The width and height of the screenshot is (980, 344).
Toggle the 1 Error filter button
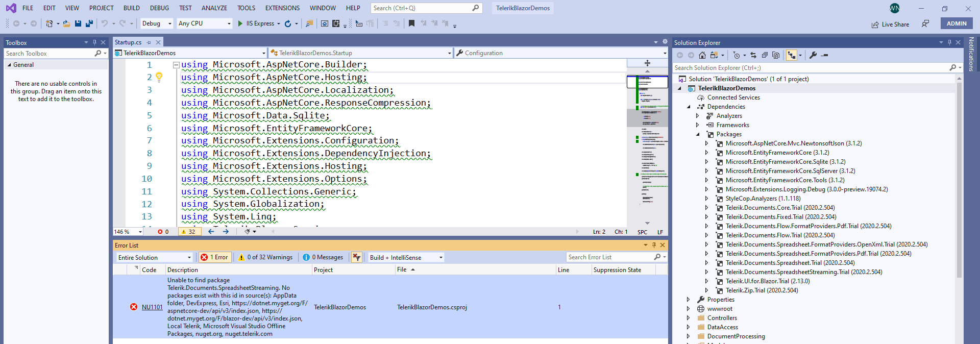(x=214, y=257)
